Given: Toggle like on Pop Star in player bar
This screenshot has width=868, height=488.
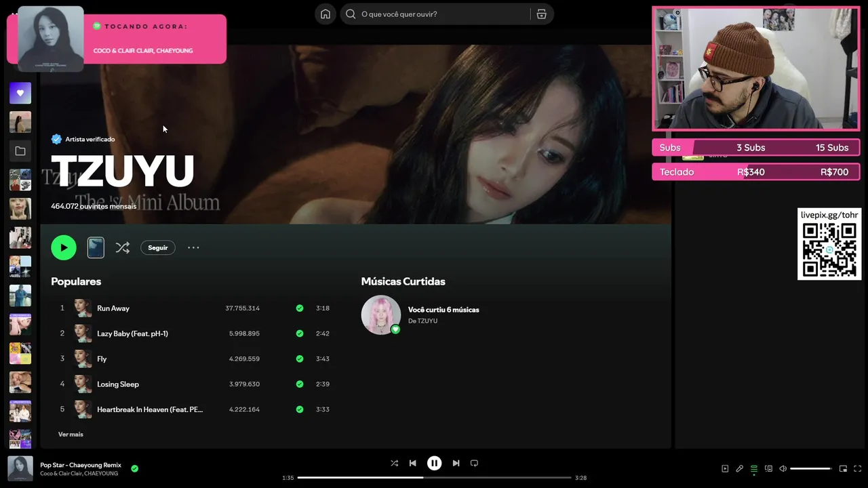Looking at the screenshot, I should tap(134, 468).
